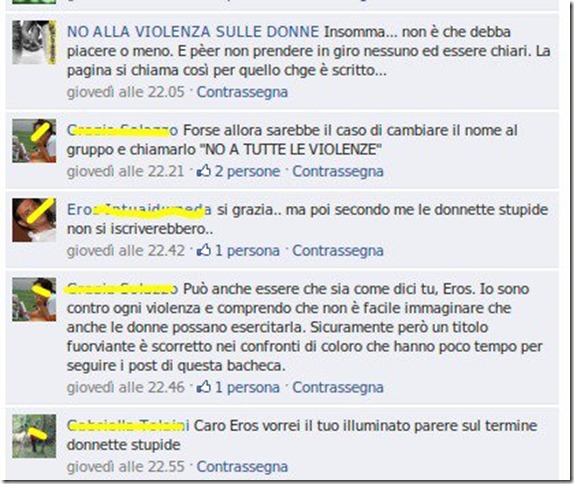The height and width of the screenshot is (484, 574).
Task: Show 1 persona likes on 22.46 comment
Action: (247, 387)
